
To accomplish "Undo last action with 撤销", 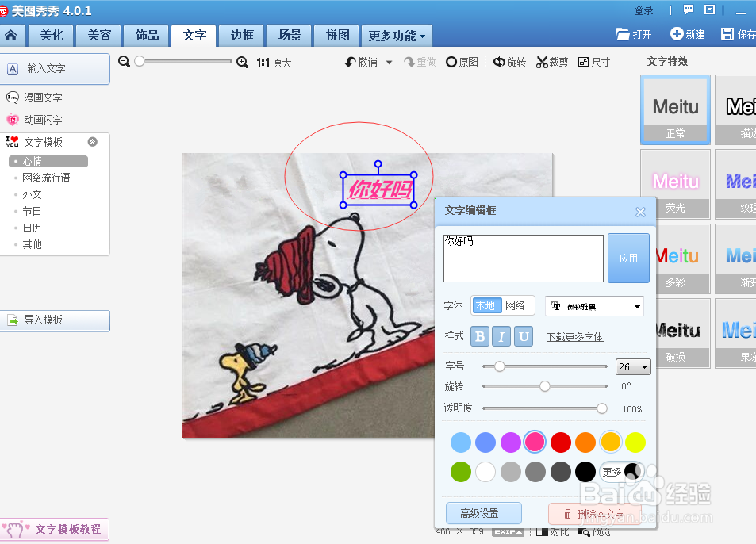I will point(361,62).
